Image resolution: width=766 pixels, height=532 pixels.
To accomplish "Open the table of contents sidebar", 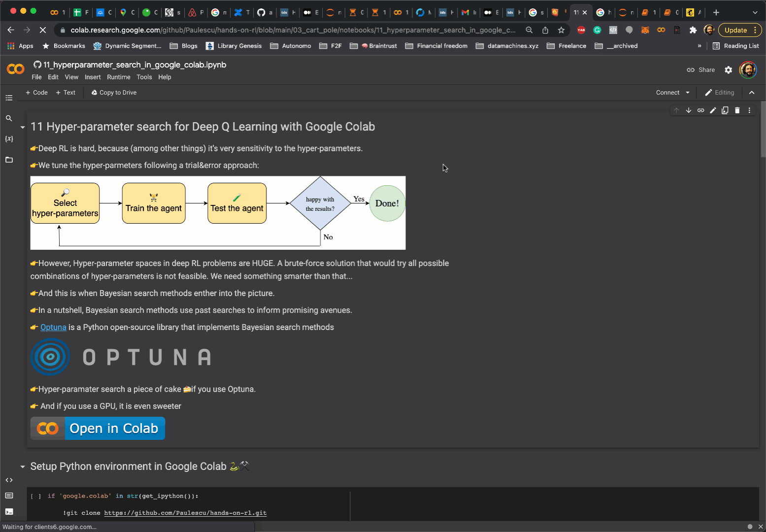I will (x=9, y=98).
